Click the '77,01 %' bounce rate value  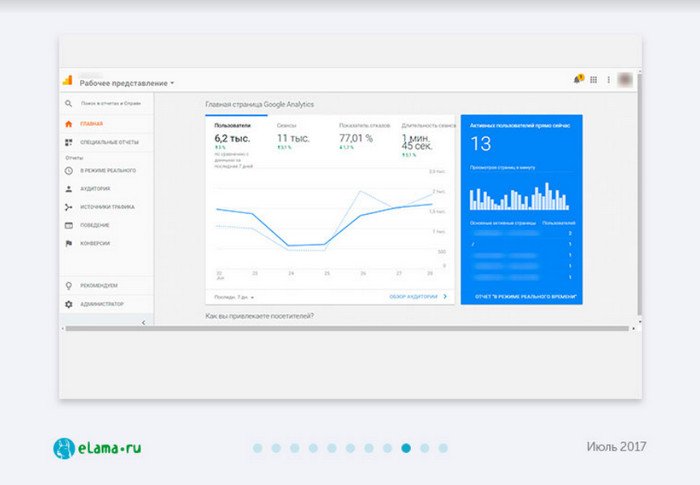(x=356, y=138)
